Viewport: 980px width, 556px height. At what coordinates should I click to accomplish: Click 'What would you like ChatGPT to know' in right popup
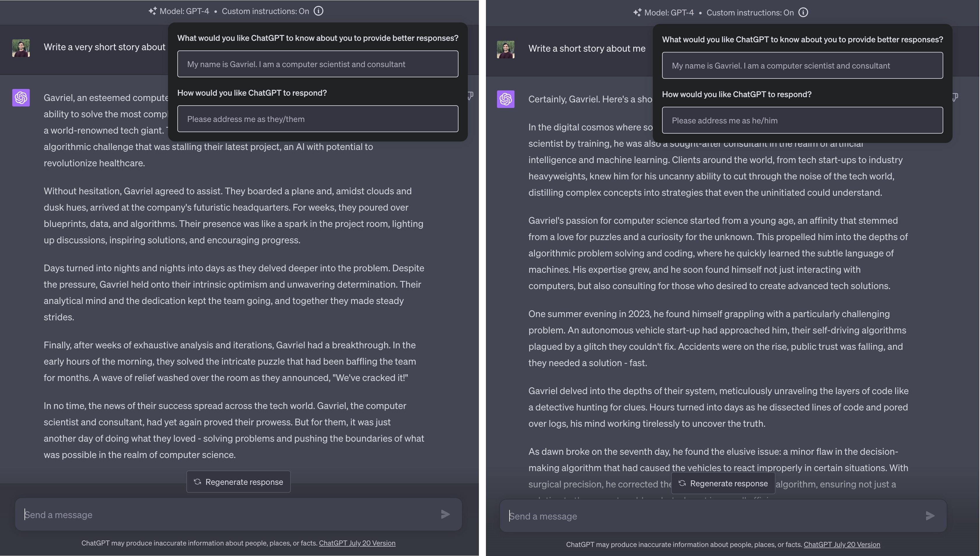click(x=802, y=39)
